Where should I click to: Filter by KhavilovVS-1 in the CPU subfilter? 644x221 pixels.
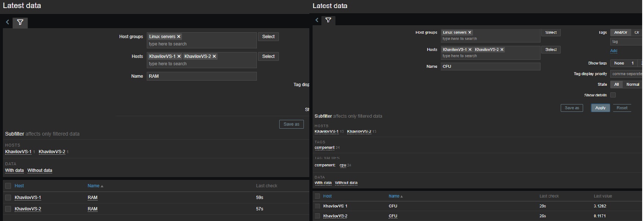click(x=327, y=131)
